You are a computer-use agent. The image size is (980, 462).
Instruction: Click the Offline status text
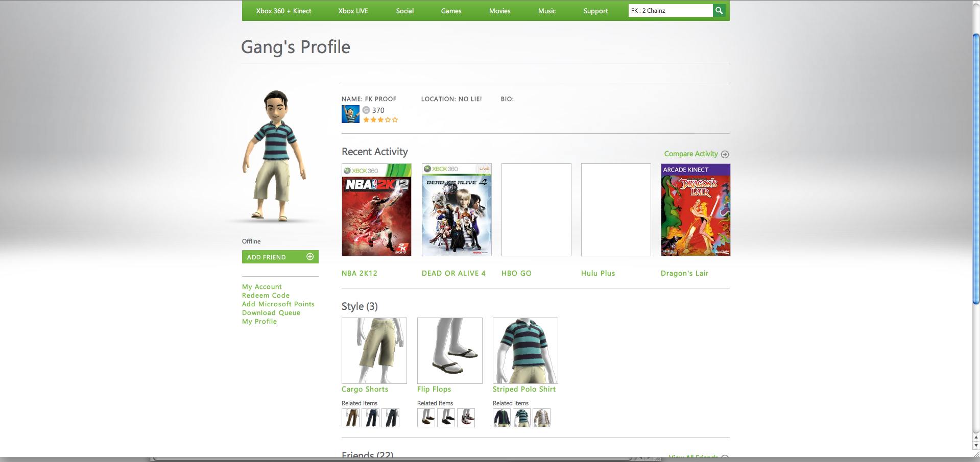pos(251,241)
